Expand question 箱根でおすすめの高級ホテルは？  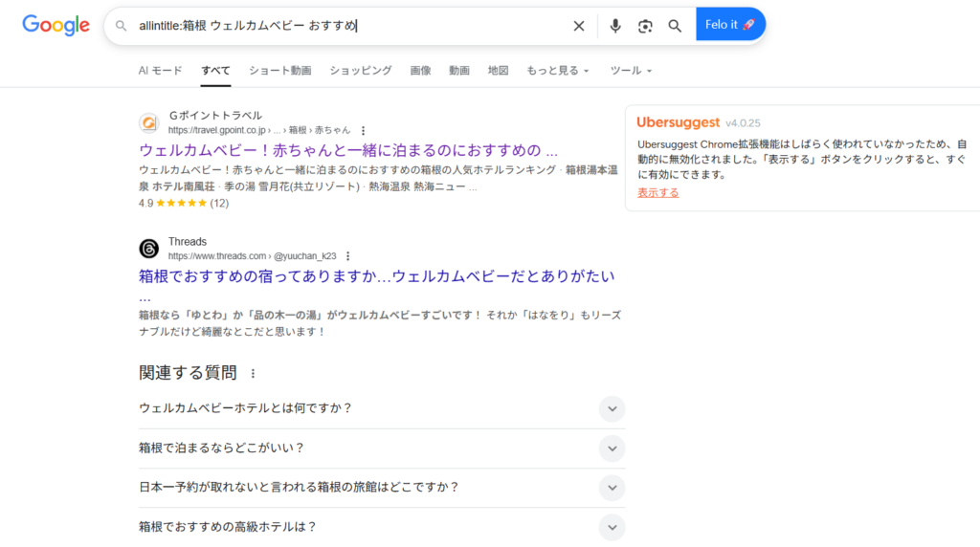(x=612, y=526)
